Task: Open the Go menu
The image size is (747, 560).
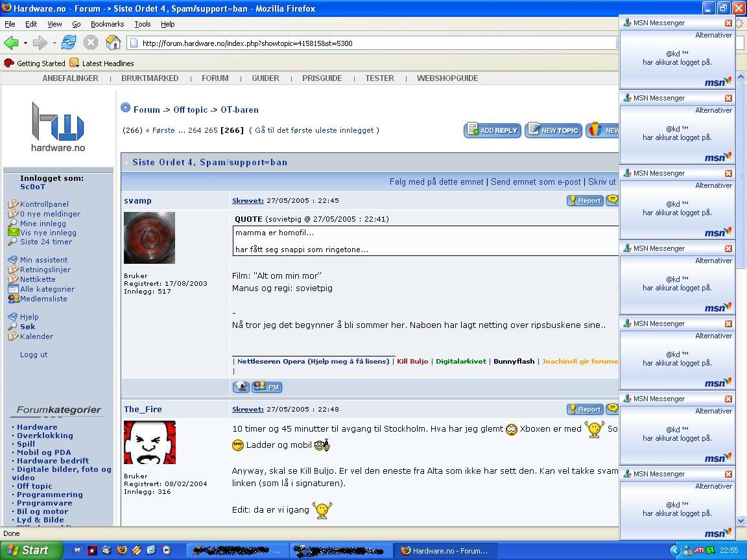Action: click(77, 24)
